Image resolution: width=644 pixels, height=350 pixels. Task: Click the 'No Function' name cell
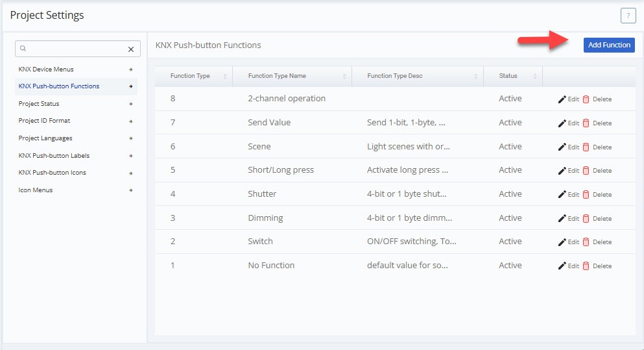coord(271,265)
